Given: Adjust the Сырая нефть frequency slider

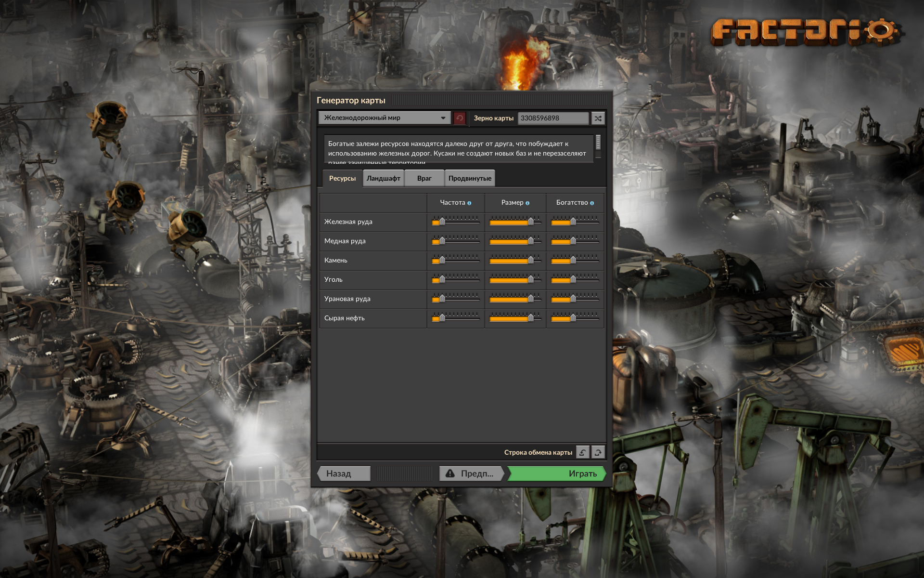Looking at the screenshot, I should tap(456, 318).
